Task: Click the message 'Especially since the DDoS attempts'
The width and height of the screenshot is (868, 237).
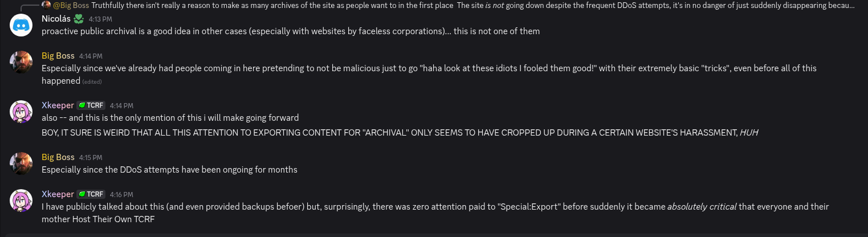Action: point(169,170)
